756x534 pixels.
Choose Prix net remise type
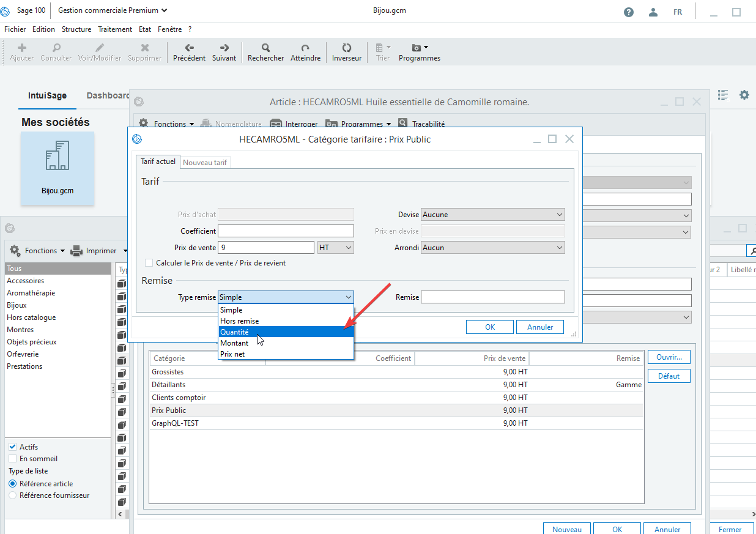(286, 354)
